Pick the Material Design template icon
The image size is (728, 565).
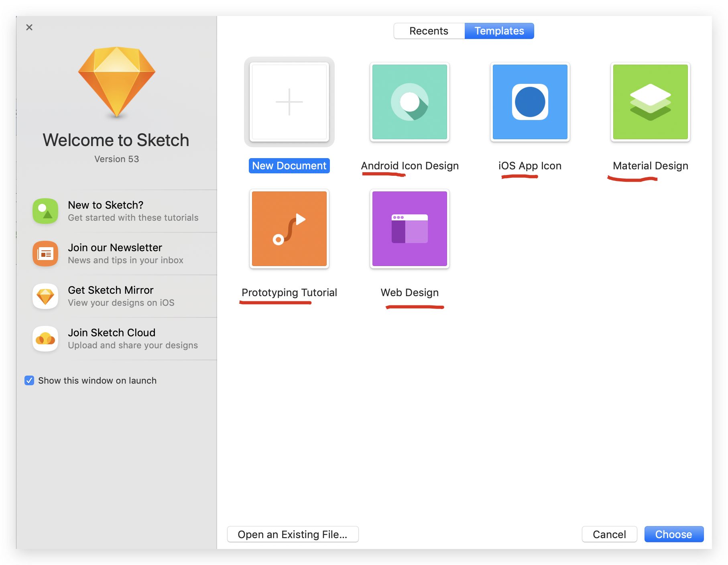651,102
